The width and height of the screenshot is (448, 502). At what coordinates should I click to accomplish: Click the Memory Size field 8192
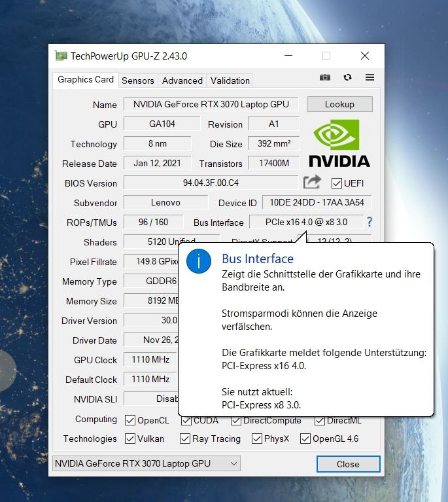151,300
